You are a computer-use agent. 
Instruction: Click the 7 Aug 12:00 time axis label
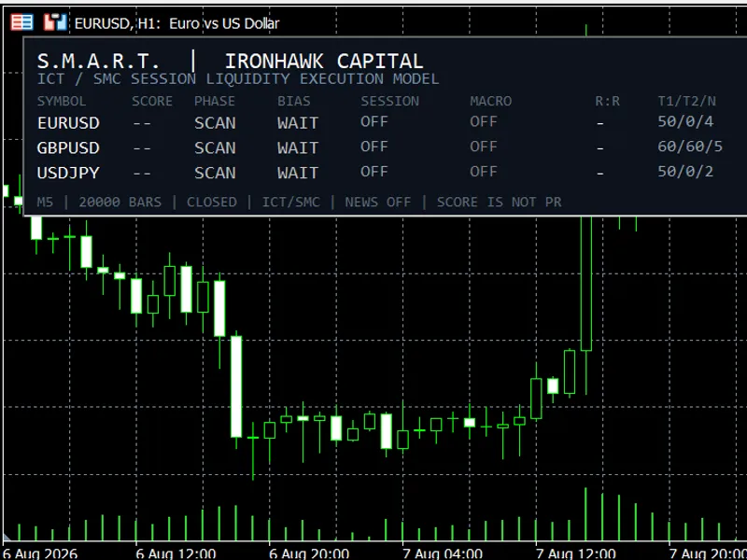pyautogui.click(x=576, y=553)
